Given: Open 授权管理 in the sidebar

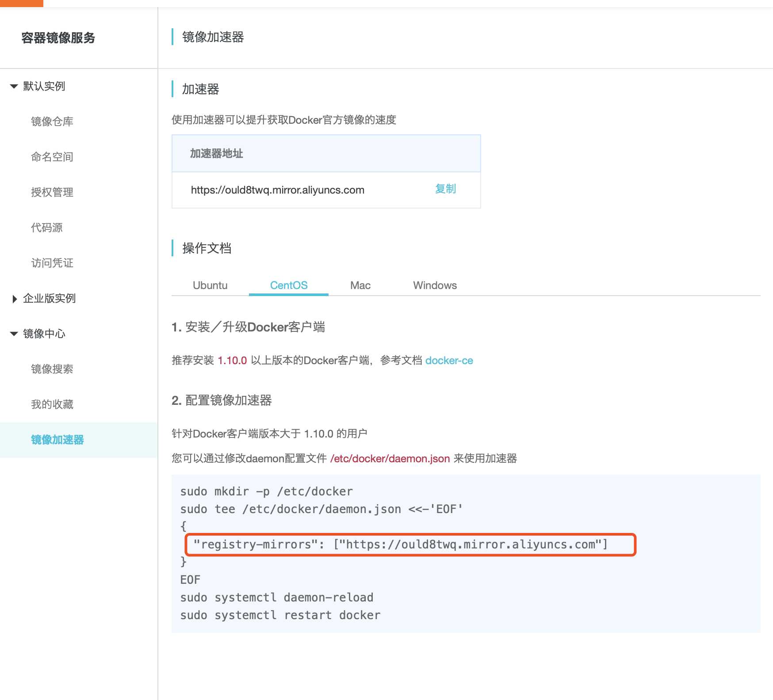Looking at the screenshot, I should pos(52,192).
